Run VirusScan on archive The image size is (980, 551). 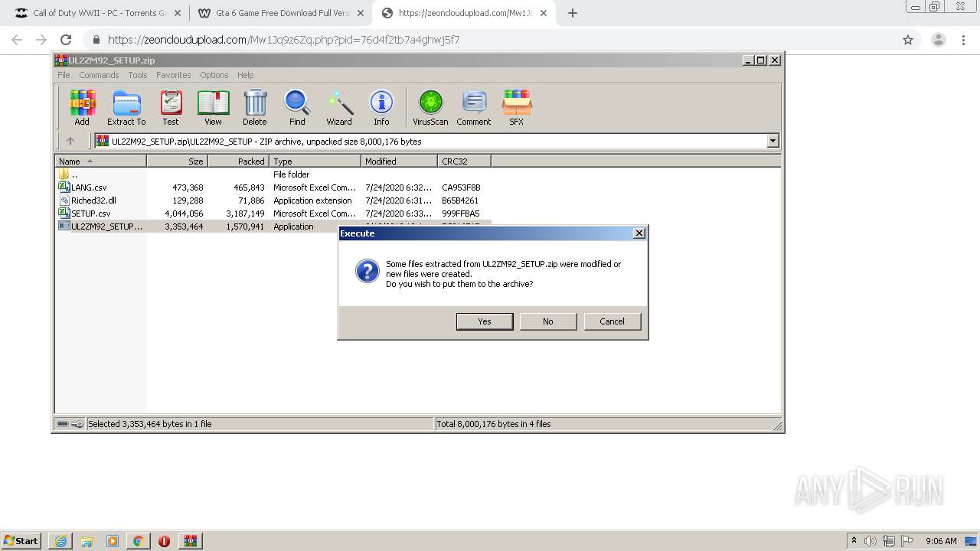430,107
